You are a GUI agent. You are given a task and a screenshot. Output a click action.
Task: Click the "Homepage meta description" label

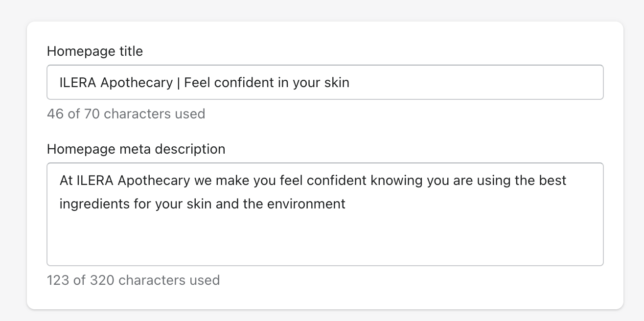[136, 149]
